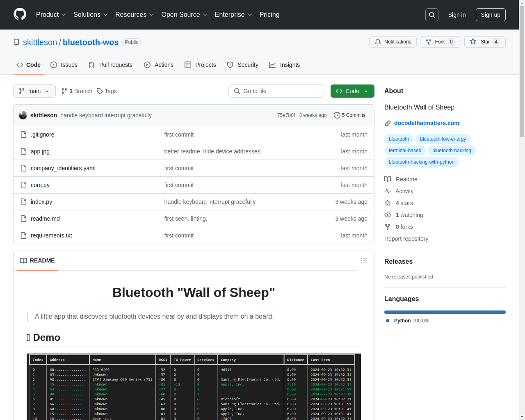Click the company_identifiers.yaml file icon
Viewport: 525px width, 420px height.
[x=24, y=168]
